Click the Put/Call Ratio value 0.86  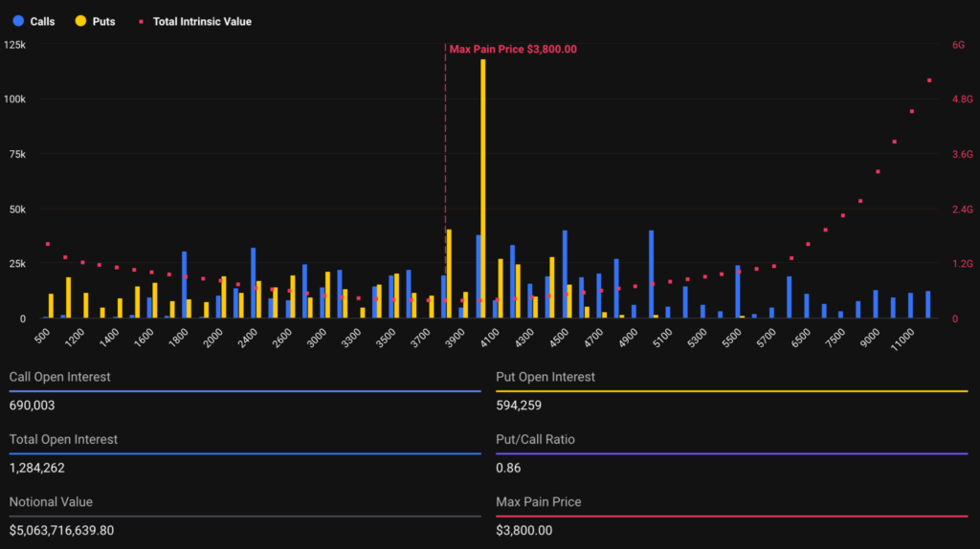[507, 468]
